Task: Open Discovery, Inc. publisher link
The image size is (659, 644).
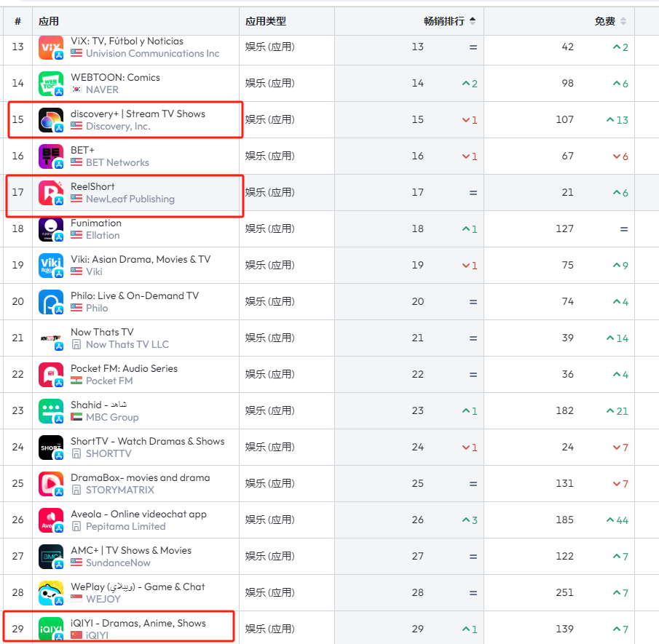Action: [x=118, y=126]
